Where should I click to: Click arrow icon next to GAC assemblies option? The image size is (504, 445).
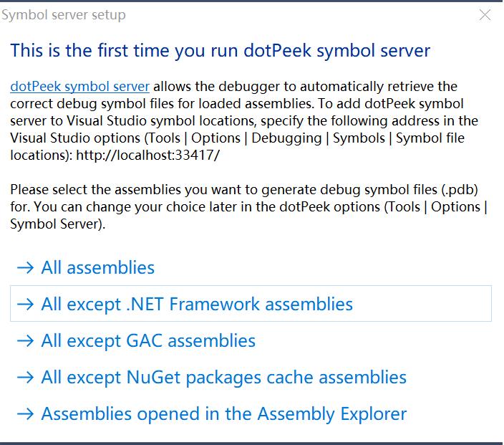25,341
